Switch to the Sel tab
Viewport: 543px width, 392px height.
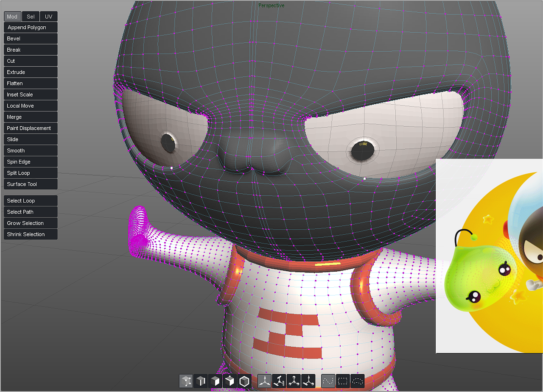[x=30, y=16]
